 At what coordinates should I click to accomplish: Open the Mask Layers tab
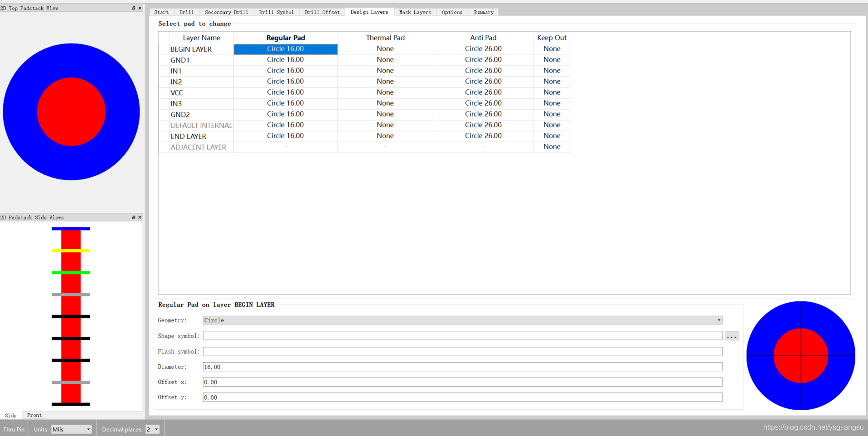click(x=415, y=12)
